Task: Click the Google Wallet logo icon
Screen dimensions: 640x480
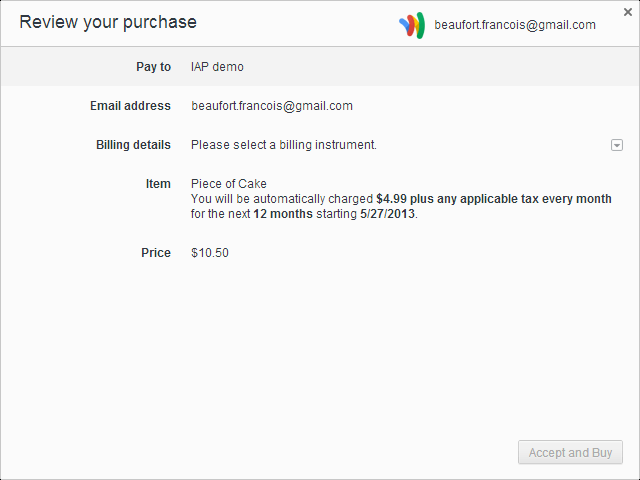Action: 412,25
